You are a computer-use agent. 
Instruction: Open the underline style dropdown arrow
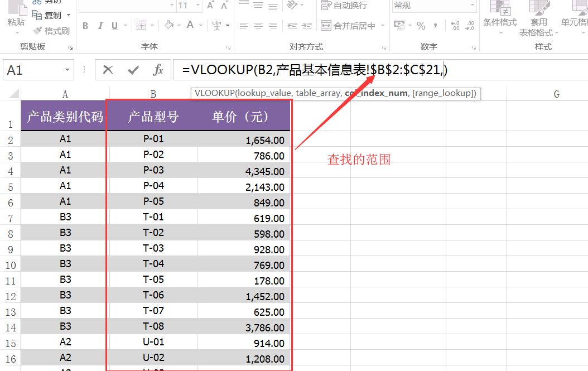click(126, 26)
